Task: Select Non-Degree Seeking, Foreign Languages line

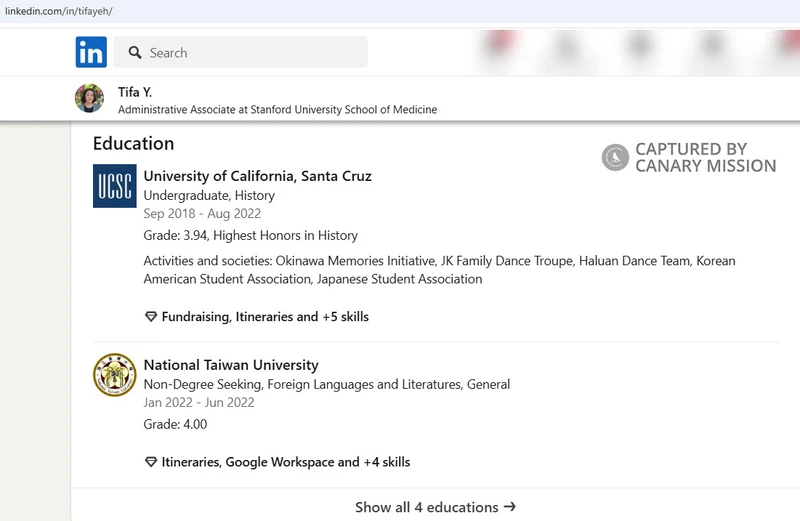Action: [x=327, y=384]
